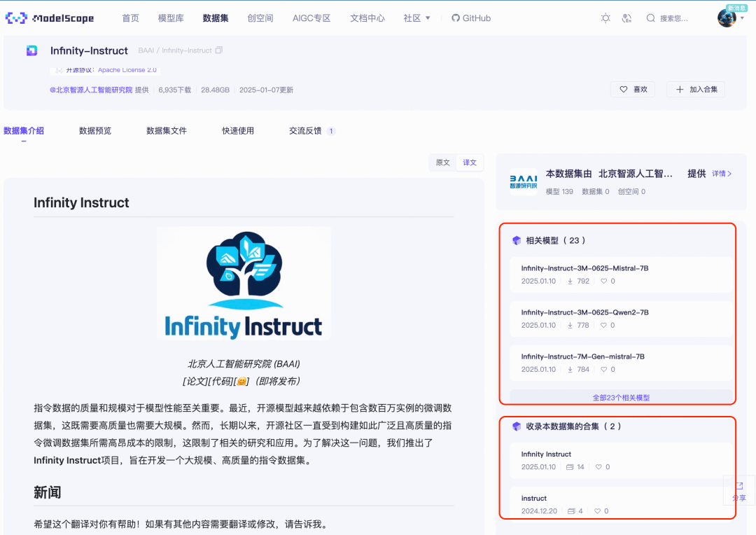Click heart icon on instruct collection
The width and height of the screenshot is (756, 535).
[x=597, y=511]
